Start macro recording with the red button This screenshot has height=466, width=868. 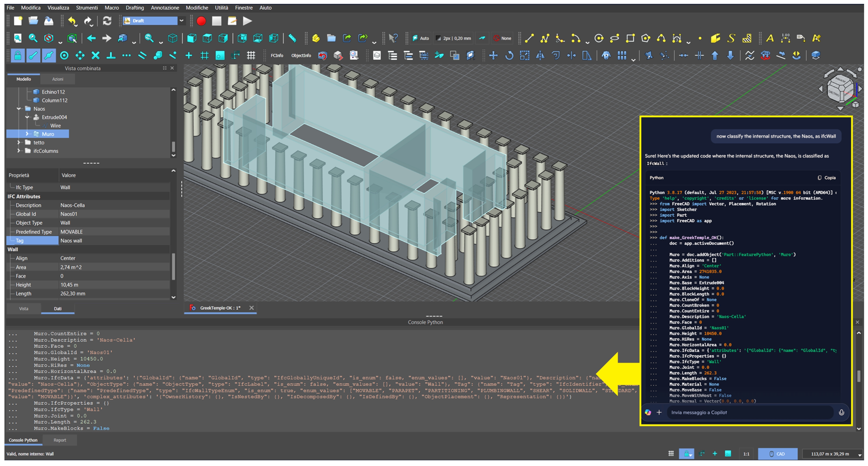(x=201, y=21)
